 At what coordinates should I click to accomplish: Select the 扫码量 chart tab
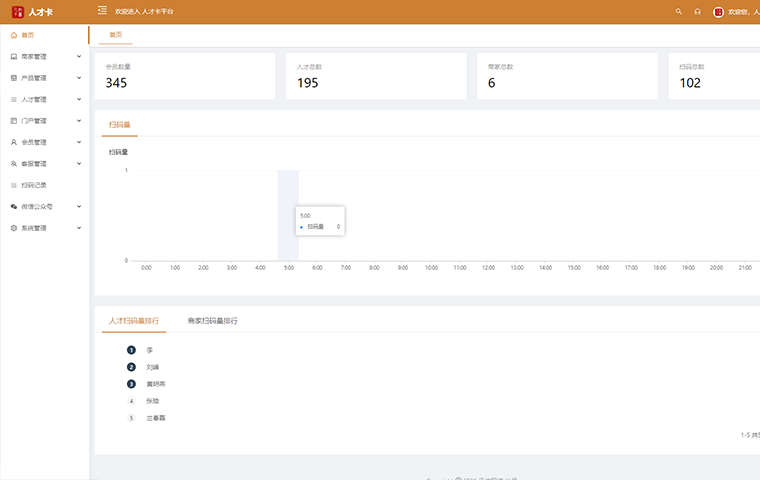pyautogui.click(x=119, y=125)
